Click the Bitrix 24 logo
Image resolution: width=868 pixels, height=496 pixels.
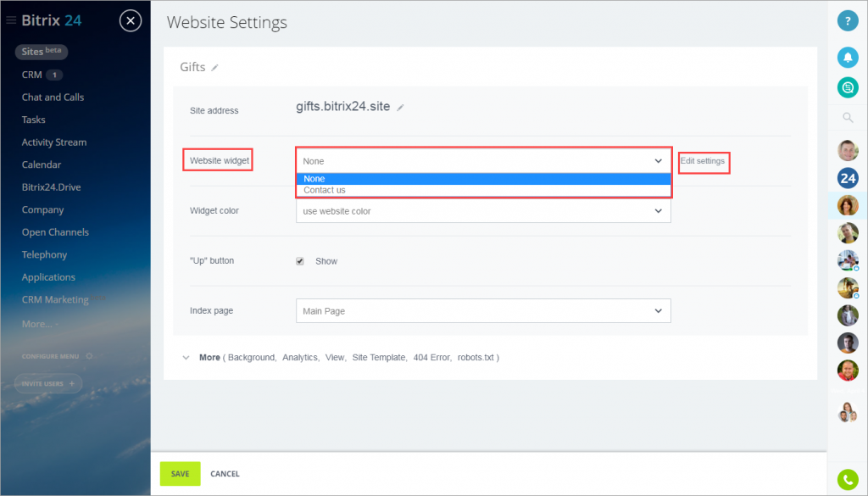pos(52,20)
